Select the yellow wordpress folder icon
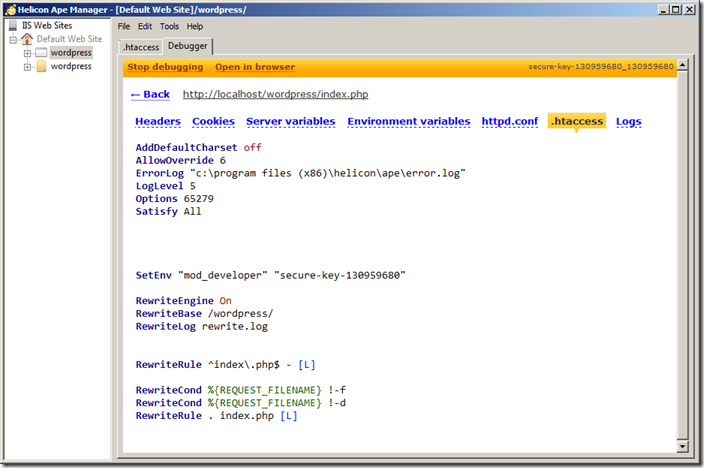 [41, 67]
